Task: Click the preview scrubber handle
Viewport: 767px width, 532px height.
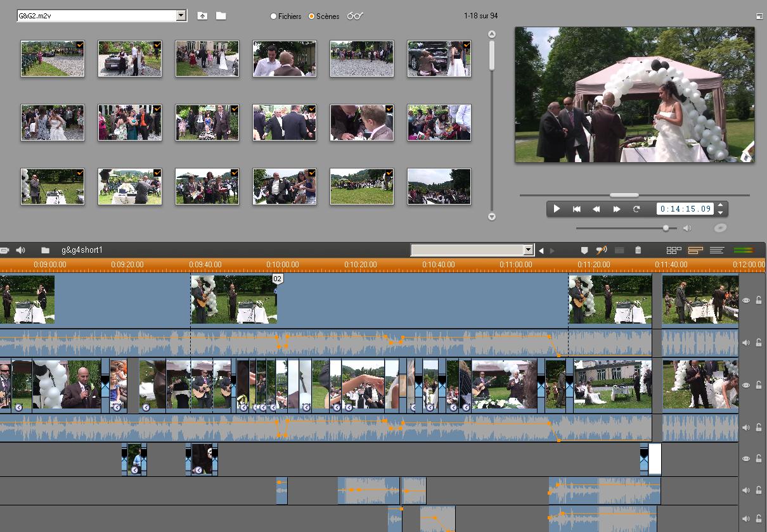Action: tap(624, 195)
